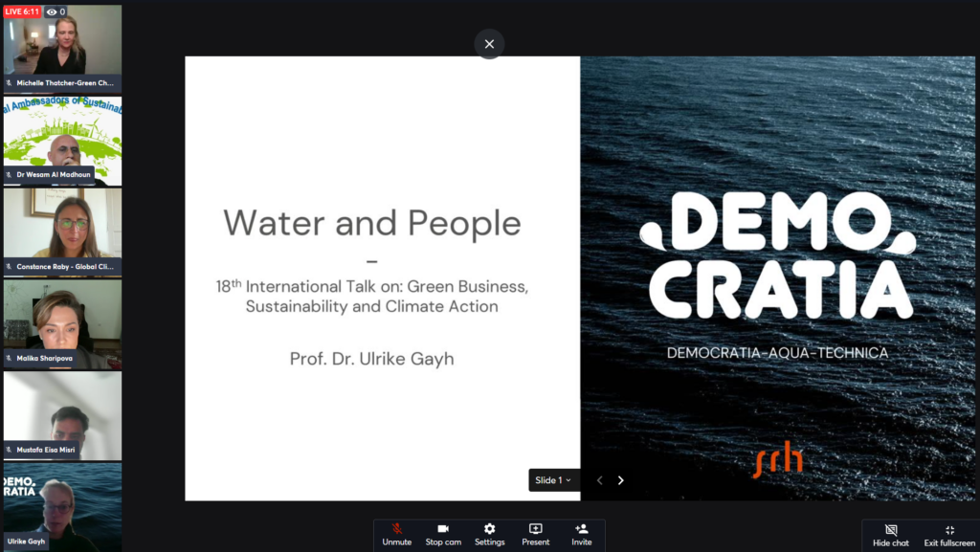The image size is (980, 552).
Task: Click the large DEMOCRATIA logo on slide
Action: click(x=777, y=254)
